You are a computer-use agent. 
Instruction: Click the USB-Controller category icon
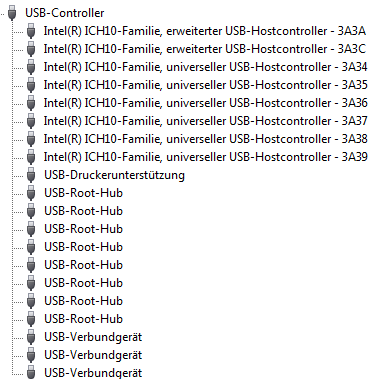click(12, 13)
